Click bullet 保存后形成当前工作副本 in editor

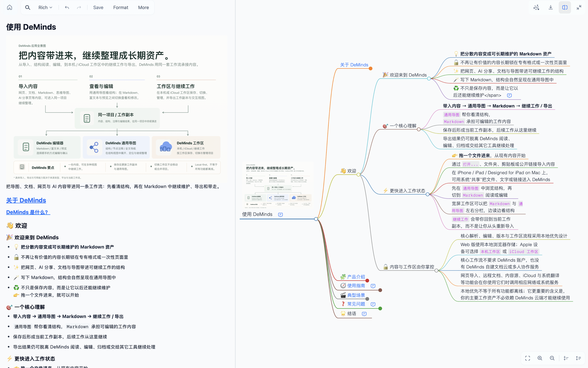[60, 337]
